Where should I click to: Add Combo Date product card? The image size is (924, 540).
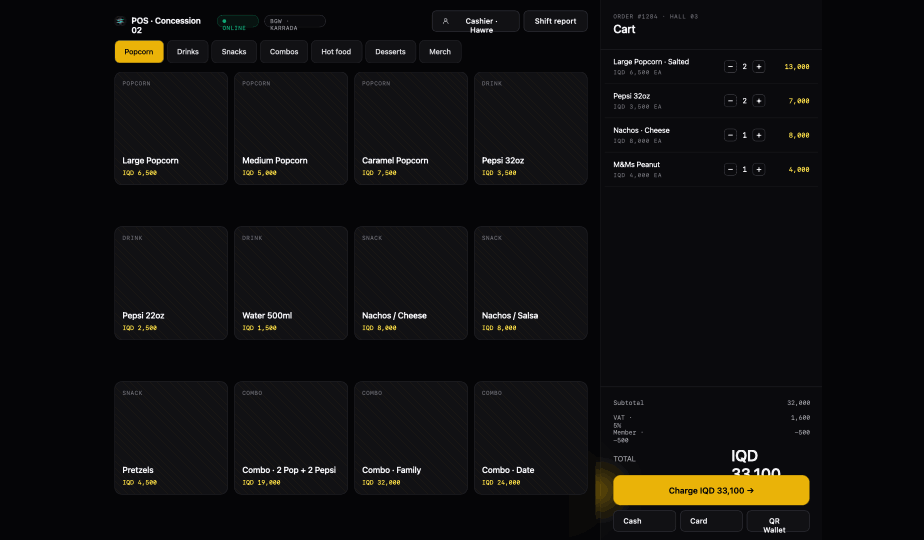530,438
